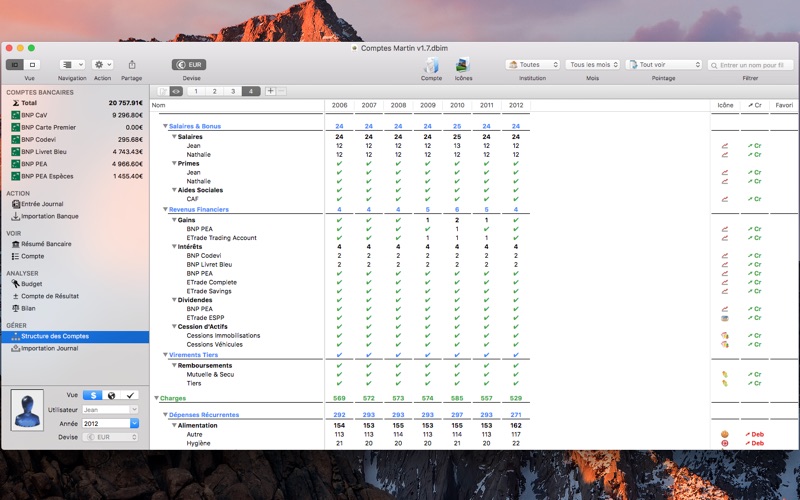800x500 pixels.
Task: Select BNP PEA Espèces account
Action: pos(77,177)
